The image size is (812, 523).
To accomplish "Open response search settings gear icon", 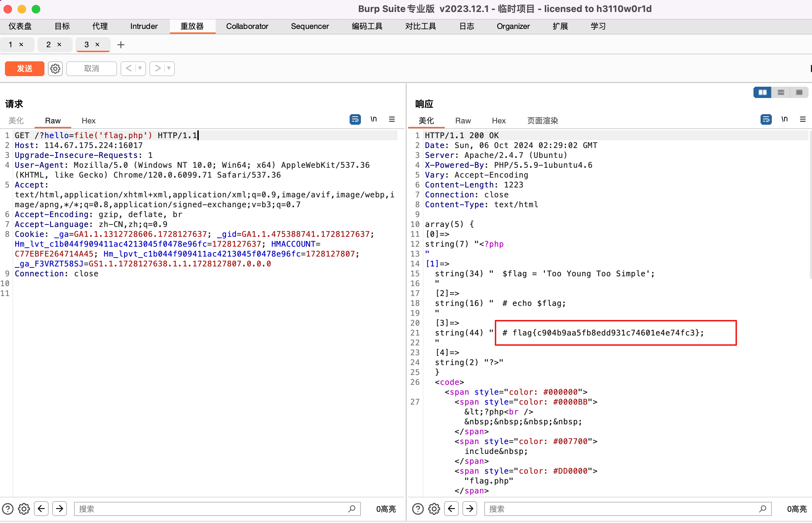I will click(x=434, y=509).
